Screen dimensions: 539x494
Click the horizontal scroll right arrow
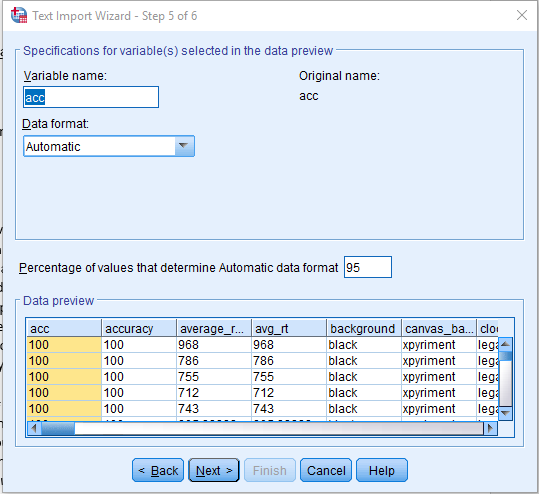click(491, 428)
